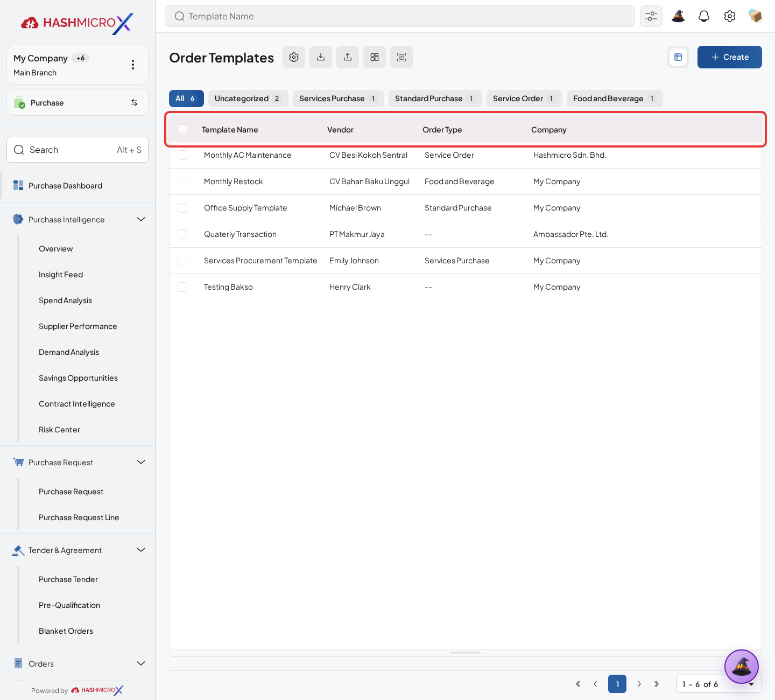Image resolution: width=775 pixels, height=700 pixels.
Task: Click the swap module arrows icon
Action: tap(135, 102)
